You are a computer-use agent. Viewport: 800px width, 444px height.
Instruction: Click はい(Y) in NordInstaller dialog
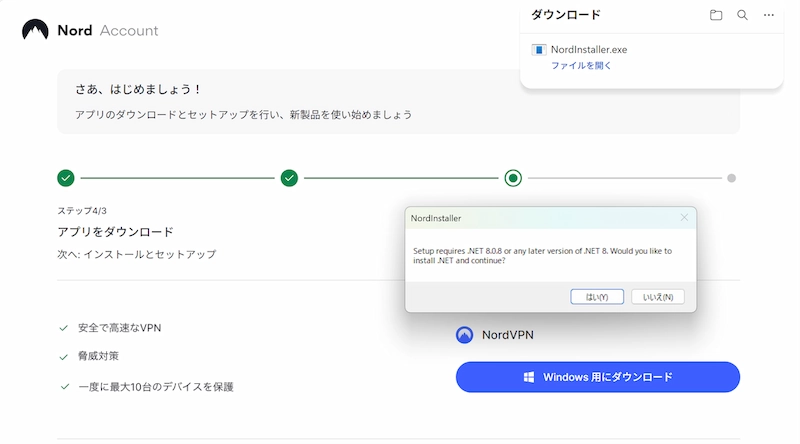[x=597, y=297]
